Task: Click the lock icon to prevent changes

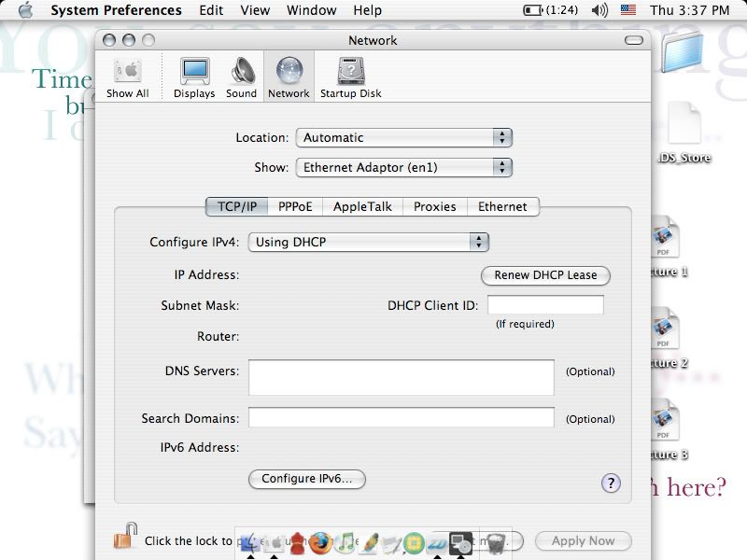Action: pyautogui.click(x=125, y=535)
